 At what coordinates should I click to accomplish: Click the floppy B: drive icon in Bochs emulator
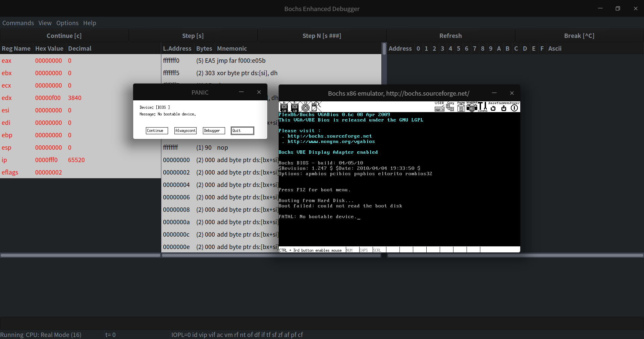(x=294, y=107)
